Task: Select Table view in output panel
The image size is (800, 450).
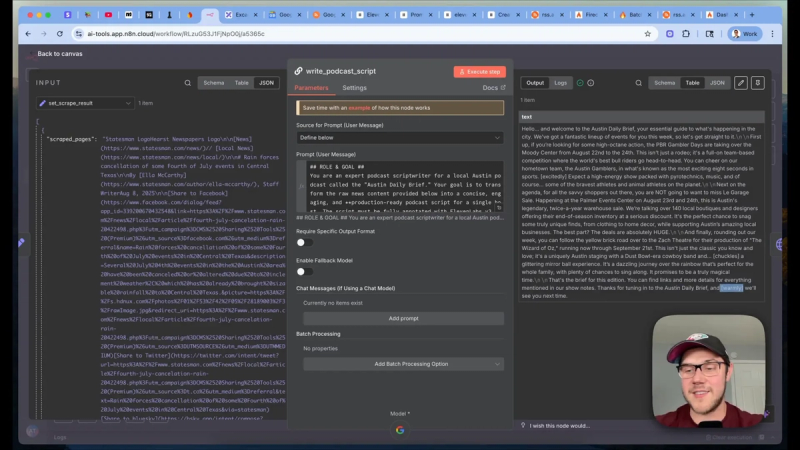Action: pyautogui.click(x=692, y=83)
